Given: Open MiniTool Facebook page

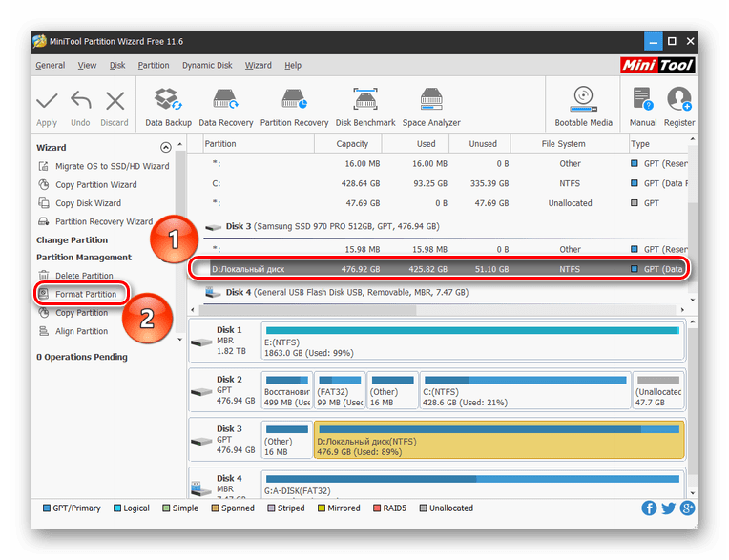Looking at the screenshot, I should (x=649, y=508).
